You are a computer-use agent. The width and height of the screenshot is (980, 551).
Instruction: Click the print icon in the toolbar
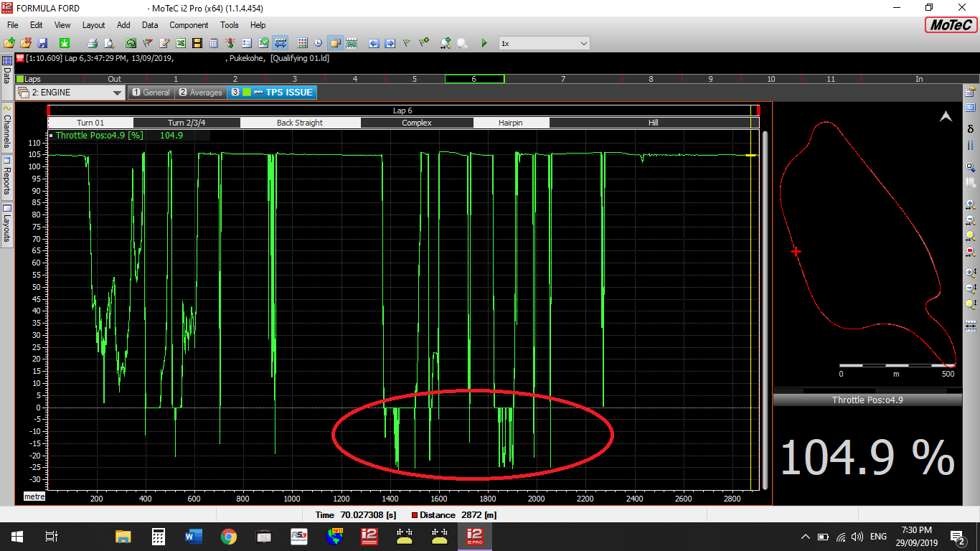tap(93, 43)
